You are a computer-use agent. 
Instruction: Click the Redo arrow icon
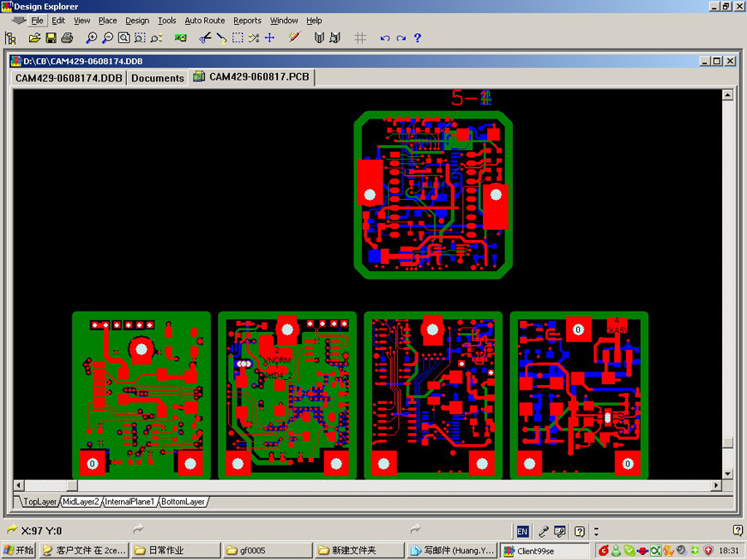401,38
